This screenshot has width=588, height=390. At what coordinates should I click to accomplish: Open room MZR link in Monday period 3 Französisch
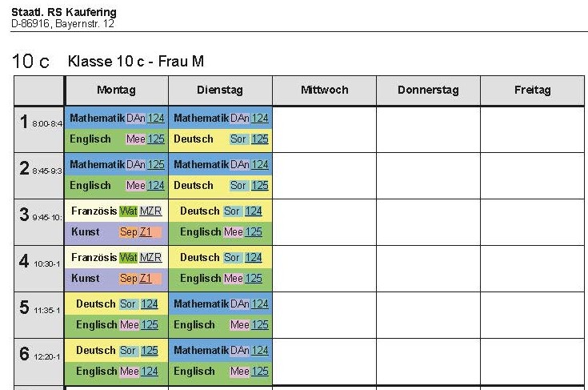tap(150, 211)
